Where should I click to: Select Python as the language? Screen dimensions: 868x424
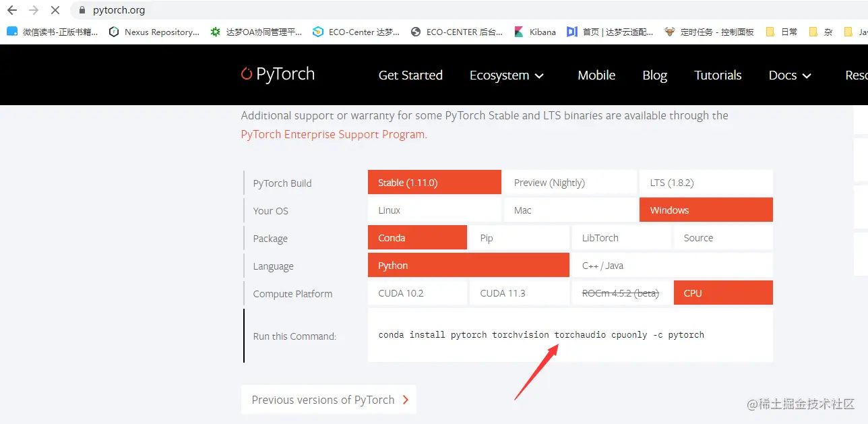coord(468,265)
